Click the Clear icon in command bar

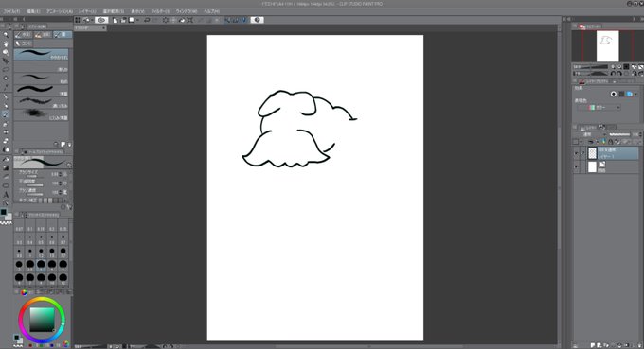pyautogui.click(x=166, y=20)
